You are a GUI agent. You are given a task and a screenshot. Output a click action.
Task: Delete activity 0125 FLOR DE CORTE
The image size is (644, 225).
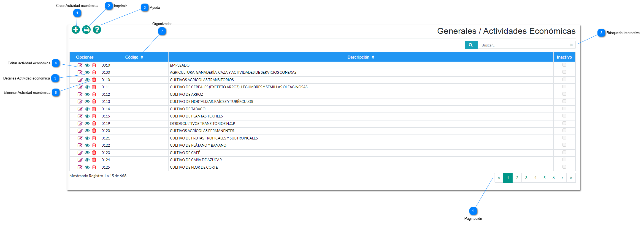(94, 167)
